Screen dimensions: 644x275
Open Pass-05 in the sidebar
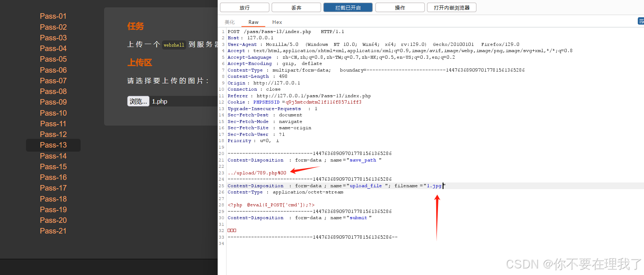click(x=53, y=59)
